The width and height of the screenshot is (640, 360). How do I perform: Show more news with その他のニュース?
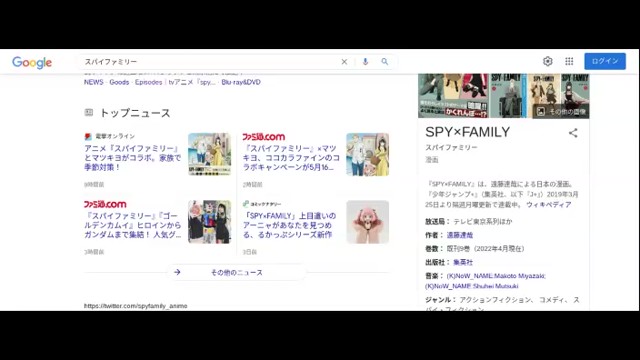pyautogui.click(x=236, y=272)
